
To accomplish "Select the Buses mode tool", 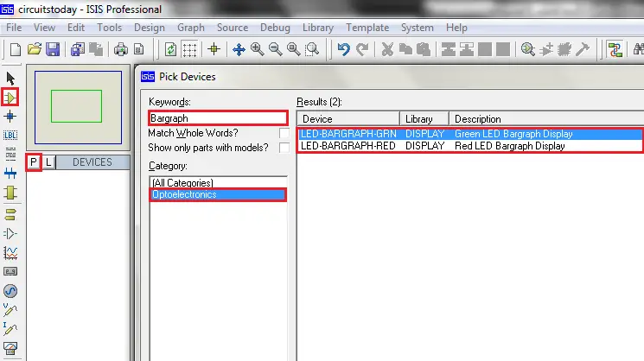I will (10, 174).
